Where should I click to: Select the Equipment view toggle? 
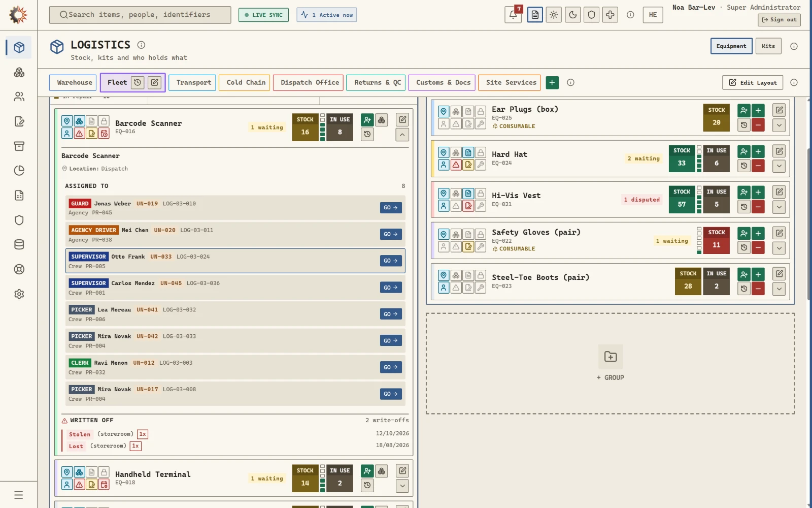[731, 46]
